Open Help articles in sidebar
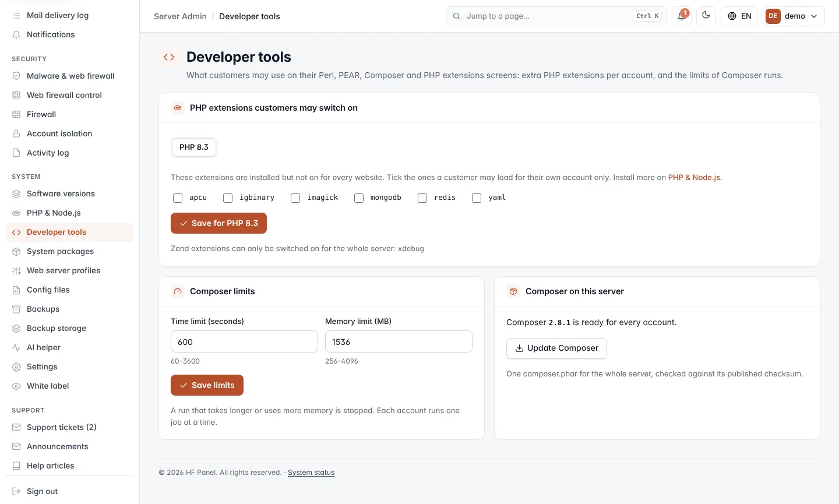The height and width of the screenshot is (504, 839). pos(69,466)
